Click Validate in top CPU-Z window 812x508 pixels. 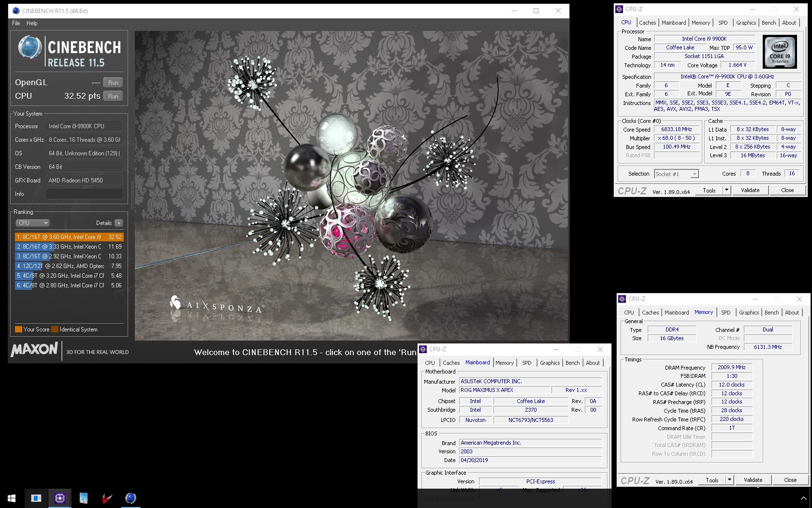(x=750, y=191)
